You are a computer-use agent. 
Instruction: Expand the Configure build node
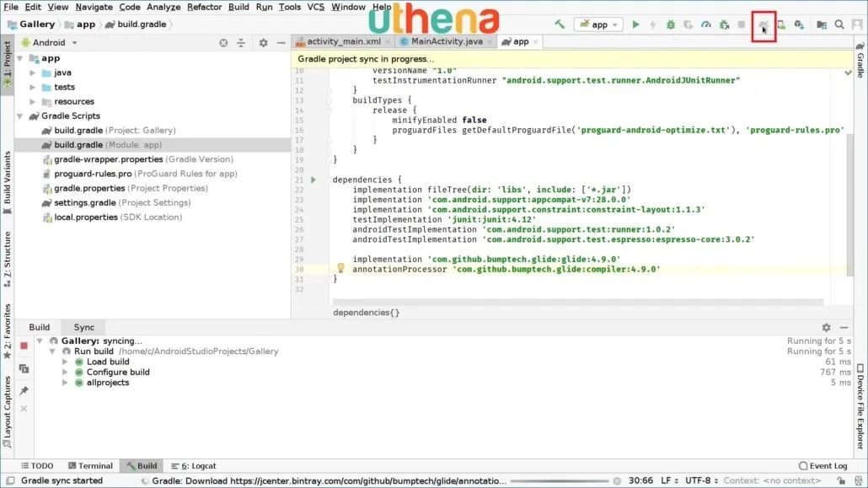(x=66, y=373)
